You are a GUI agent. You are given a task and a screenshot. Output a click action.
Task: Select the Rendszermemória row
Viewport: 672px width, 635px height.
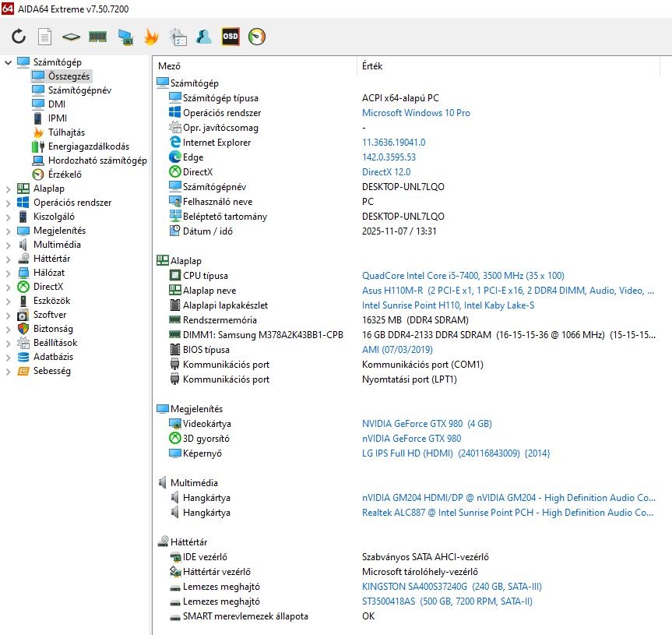point(407,320)
